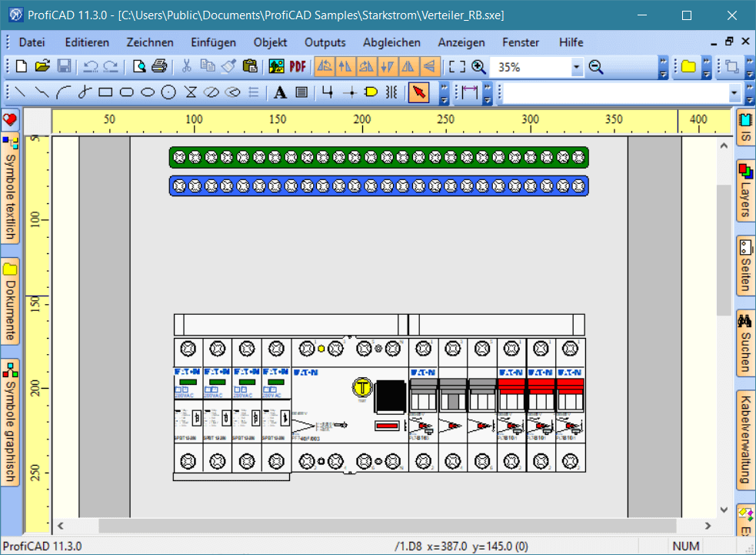756x555 pixels.
Task: Select the Bezier curve tool
Action: (85, 92)
